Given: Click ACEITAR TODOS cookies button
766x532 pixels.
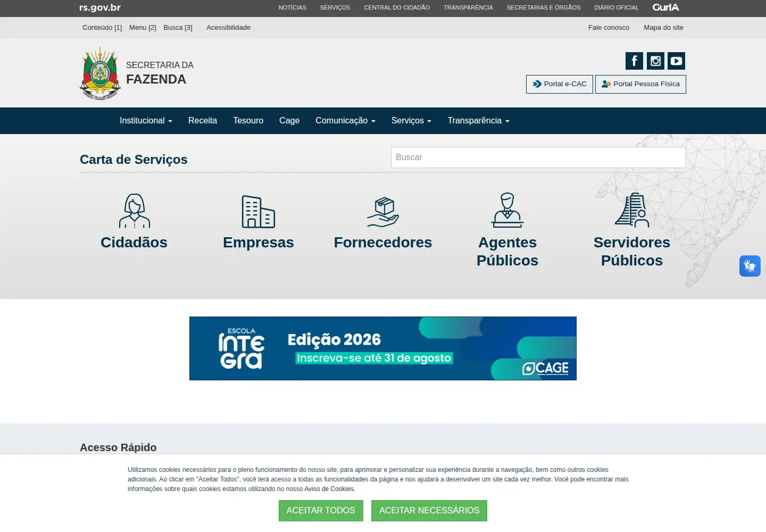Looking at the screenshot, I should (321, 511).
